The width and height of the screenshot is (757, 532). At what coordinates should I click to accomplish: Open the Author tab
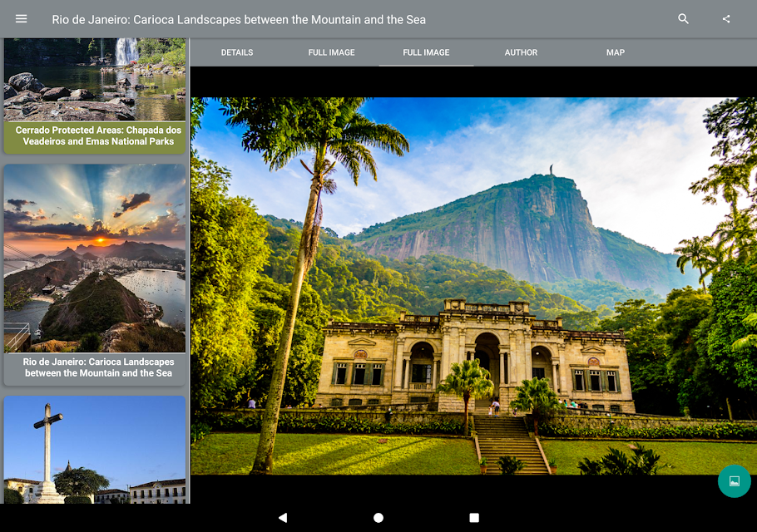pos(521,52)
